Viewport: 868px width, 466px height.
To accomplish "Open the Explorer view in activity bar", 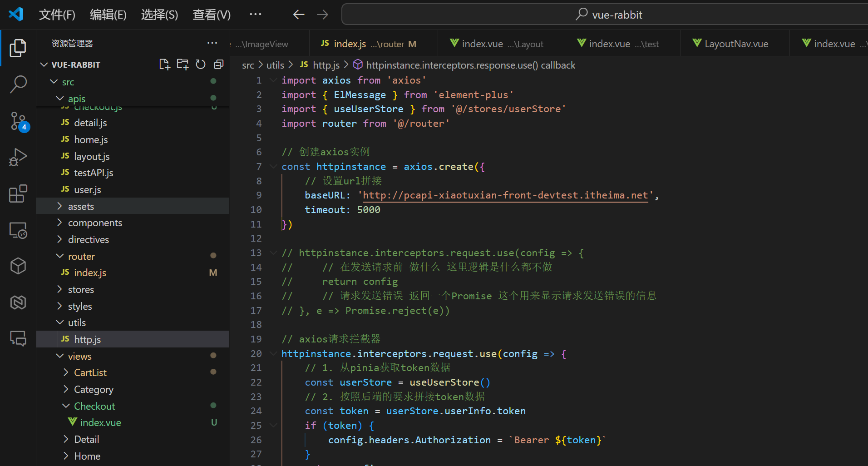I will click(x=18, y=48).
